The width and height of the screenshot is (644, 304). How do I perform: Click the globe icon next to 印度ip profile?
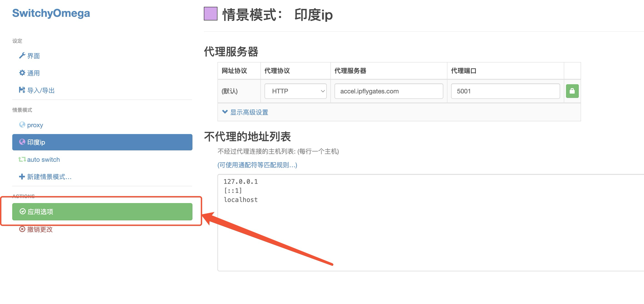[22, 142]
